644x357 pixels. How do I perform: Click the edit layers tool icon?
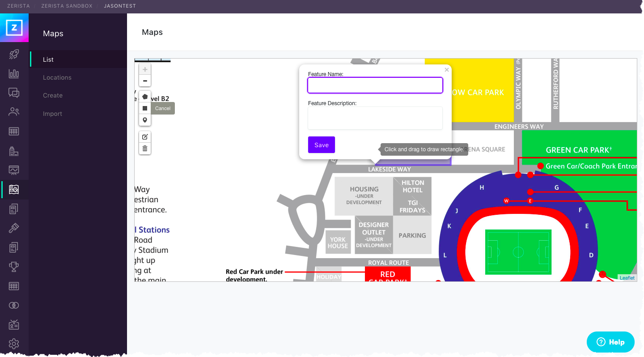point(145,137)
